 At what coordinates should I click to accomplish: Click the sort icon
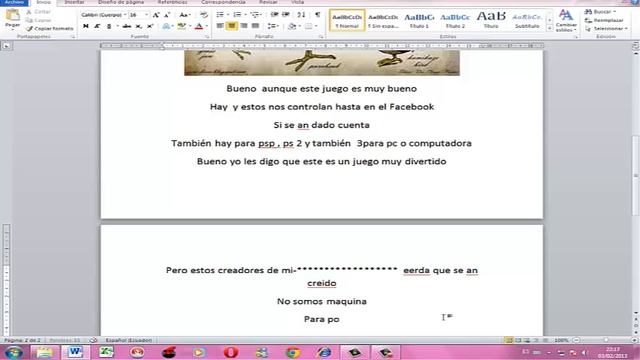301,15
